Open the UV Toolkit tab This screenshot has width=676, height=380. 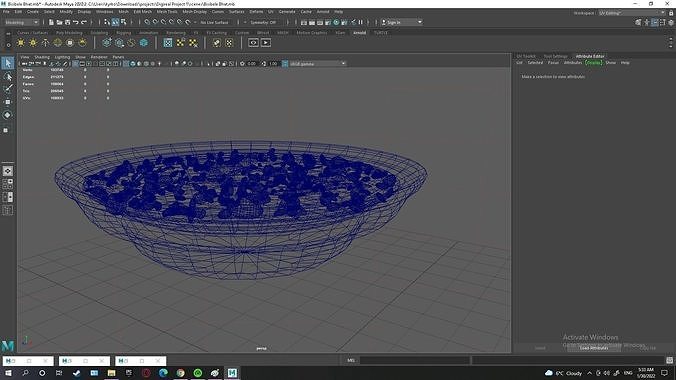tap(526, 56)
